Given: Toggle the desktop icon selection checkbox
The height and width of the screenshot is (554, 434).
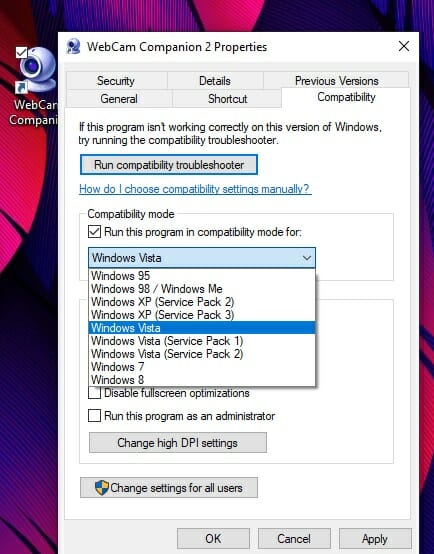Looking at the screenshot, I should [21, 52].
